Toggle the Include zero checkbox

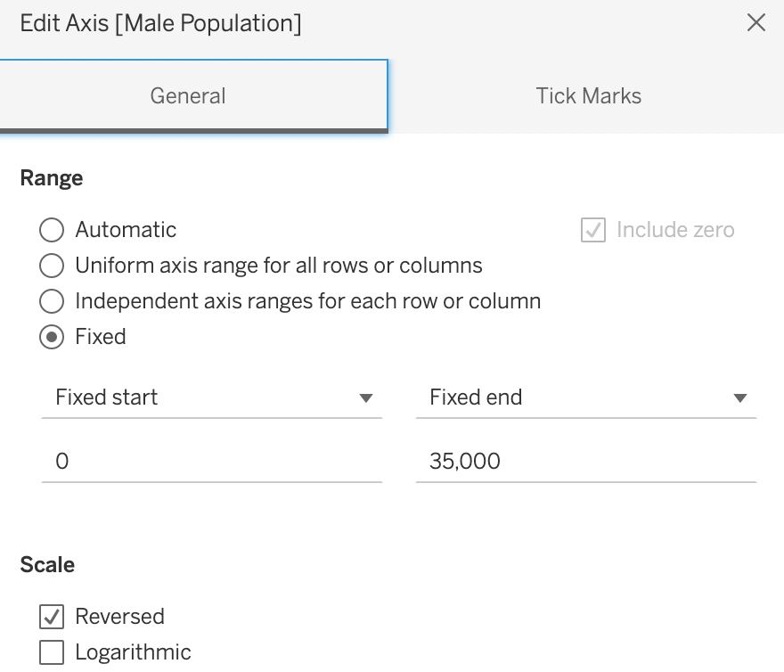593,230
